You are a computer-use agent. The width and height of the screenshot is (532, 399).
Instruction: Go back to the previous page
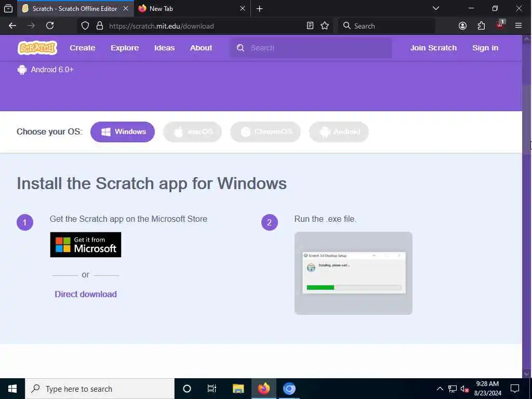12,26
